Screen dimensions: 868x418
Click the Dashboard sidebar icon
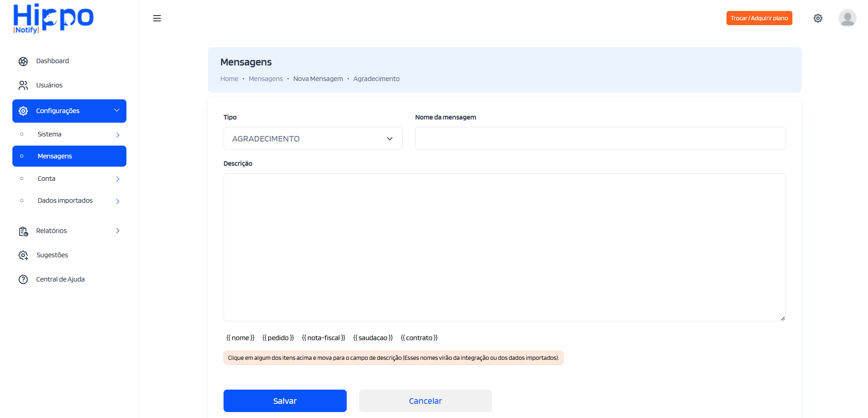(x=23, y=61)
